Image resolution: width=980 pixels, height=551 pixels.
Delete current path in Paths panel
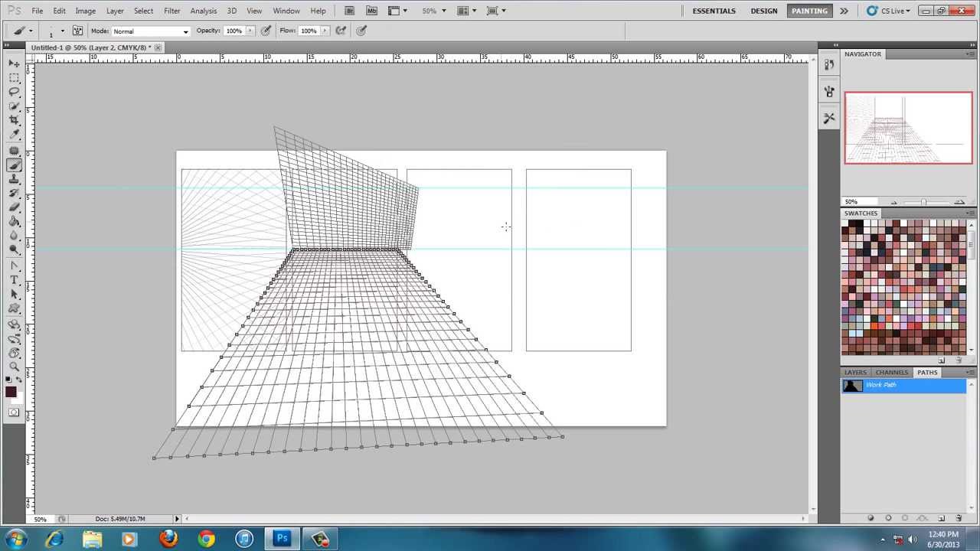tap(959, 518)
